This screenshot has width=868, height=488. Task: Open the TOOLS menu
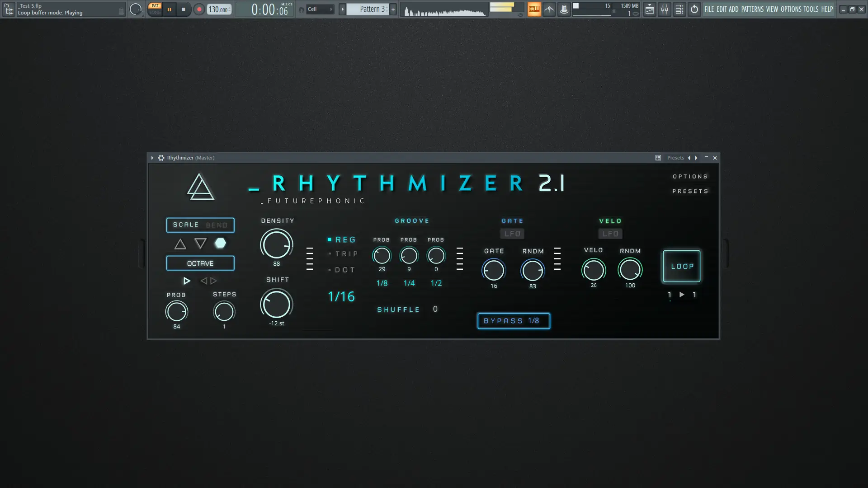pyautogui.click(x=811, y=9)
